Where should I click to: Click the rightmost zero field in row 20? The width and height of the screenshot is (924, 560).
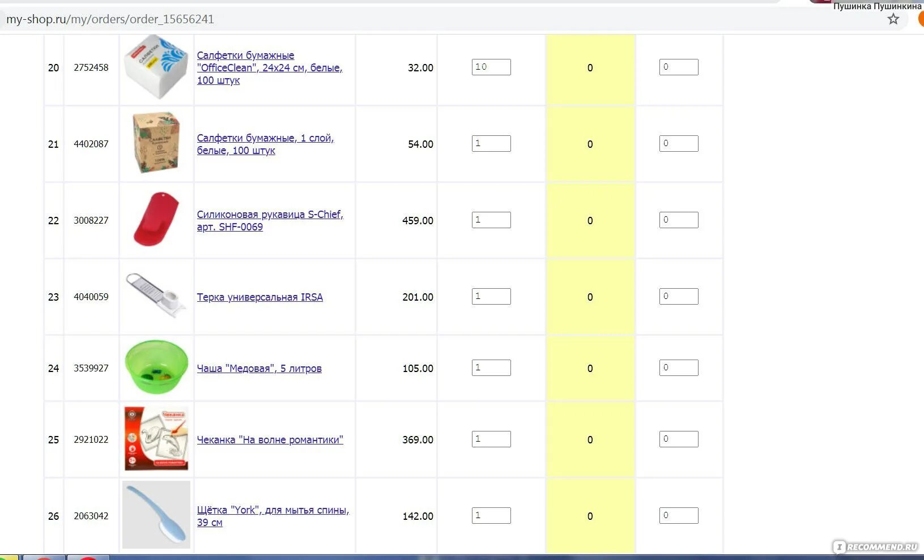(x=679, y=67)
